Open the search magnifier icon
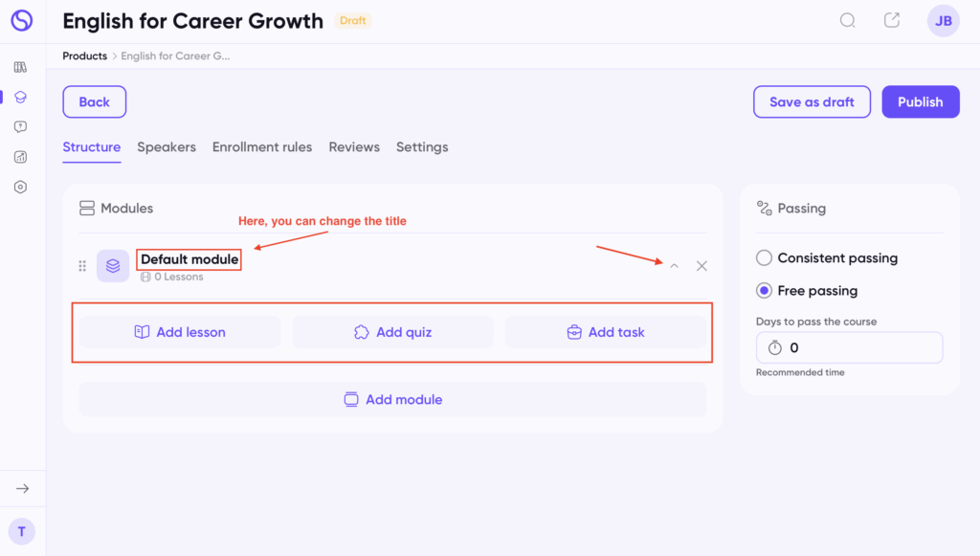980x556 pixels. click(x=848, y=21)
